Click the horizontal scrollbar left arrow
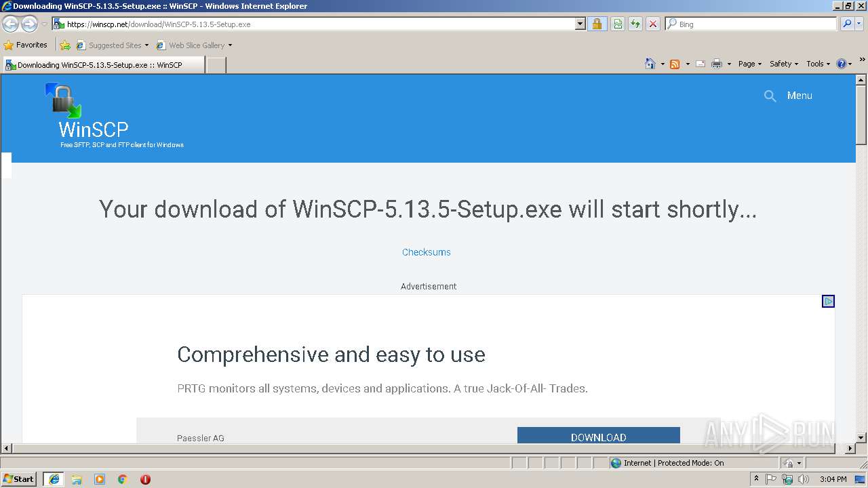Image resolution: width=868 pixels, height=488 pixels. pos(6,449)
